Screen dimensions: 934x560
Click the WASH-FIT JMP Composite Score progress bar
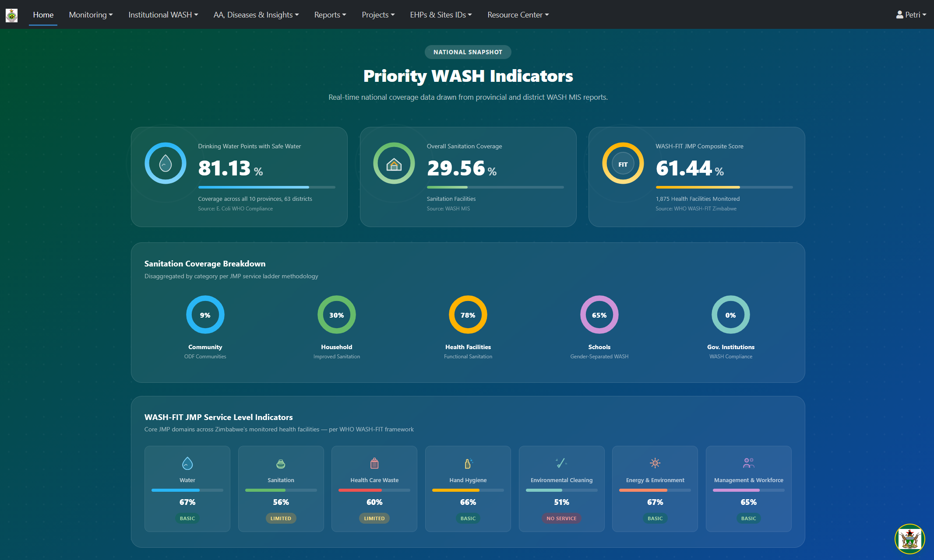pos(724,187)
